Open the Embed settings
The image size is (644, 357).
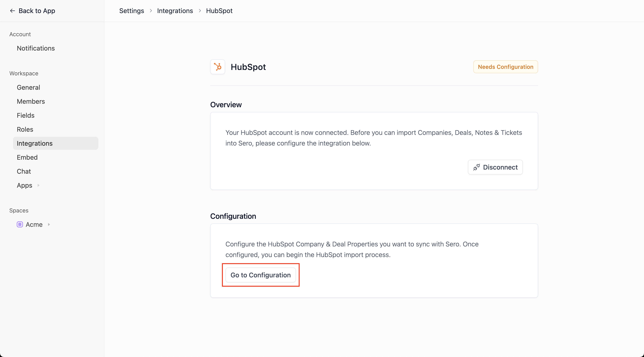click(27, 157)
